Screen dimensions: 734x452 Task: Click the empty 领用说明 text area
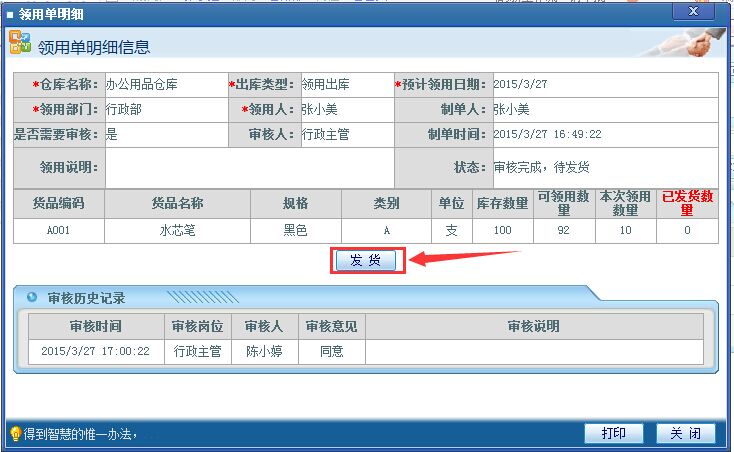click(249, 167)
